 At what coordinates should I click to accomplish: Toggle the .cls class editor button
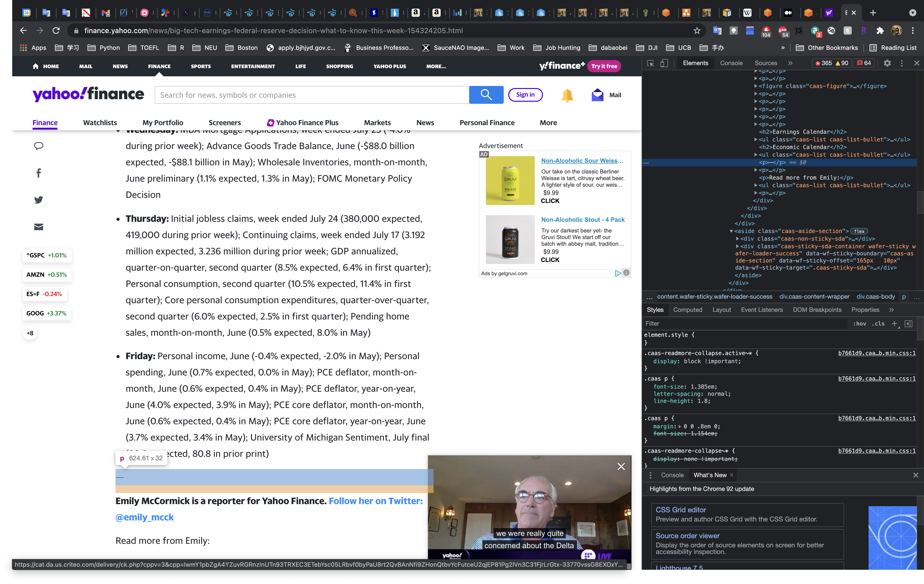[878, 324]
